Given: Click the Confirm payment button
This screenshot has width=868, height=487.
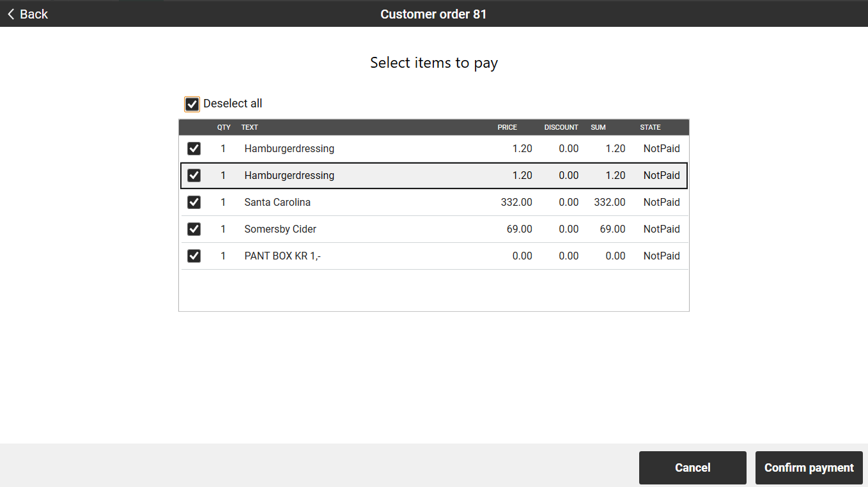Looking at the screenshot, I should 809,468.
